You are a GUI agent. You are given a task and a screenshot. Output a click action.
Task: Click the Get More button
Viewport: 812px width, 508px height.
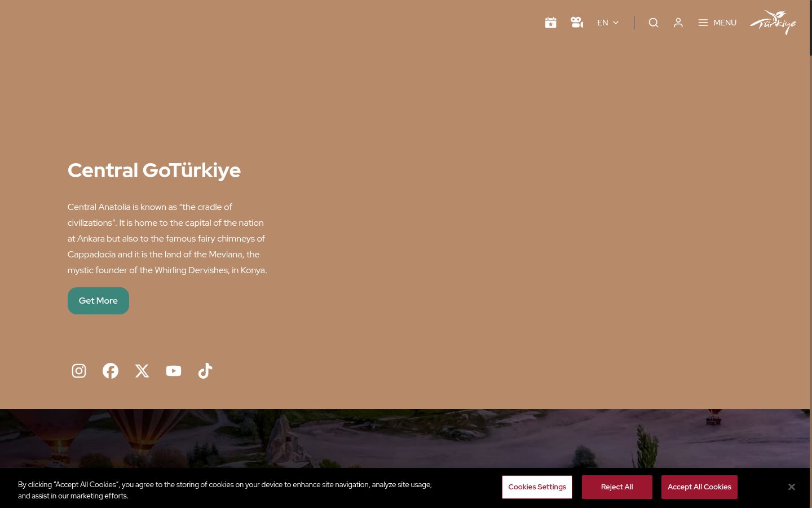pos(98,301)
